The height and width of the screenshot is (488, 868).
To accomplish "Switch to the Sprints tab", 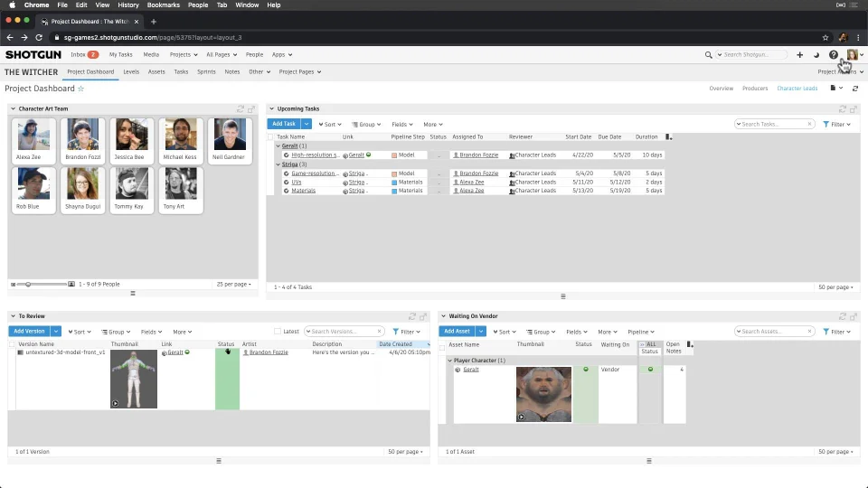I will 206,72.
